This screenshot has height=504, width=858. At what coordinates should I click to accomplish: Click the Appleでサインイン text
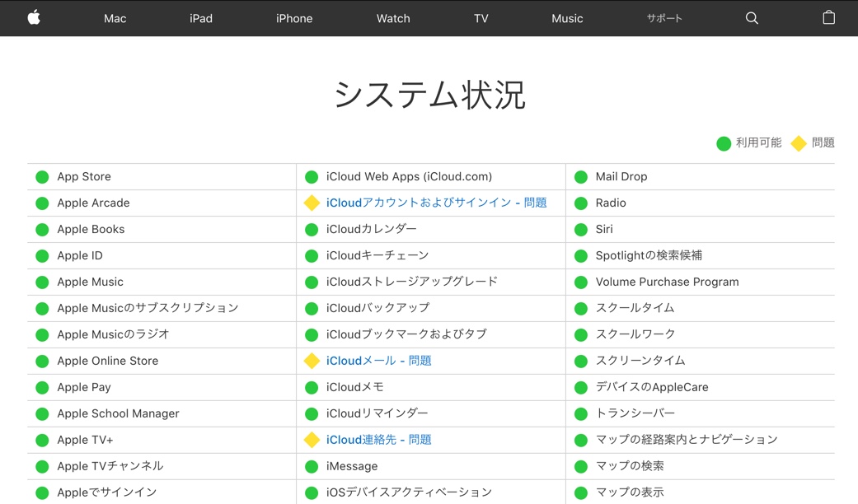coord(106,492)
